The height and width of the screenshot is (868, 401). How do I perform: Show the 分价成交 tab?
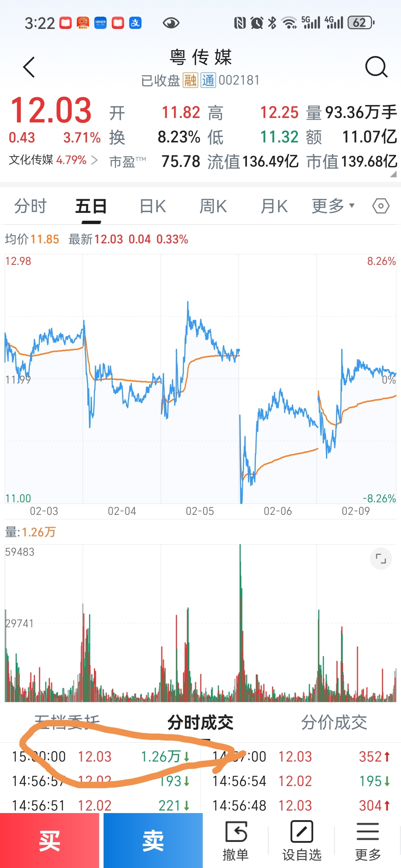point(334,722)
